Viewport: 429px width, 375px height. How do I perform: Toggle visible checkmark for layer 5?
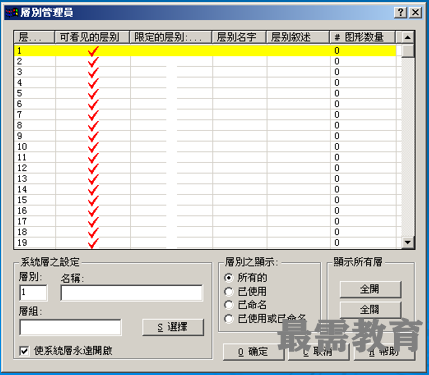93,93
